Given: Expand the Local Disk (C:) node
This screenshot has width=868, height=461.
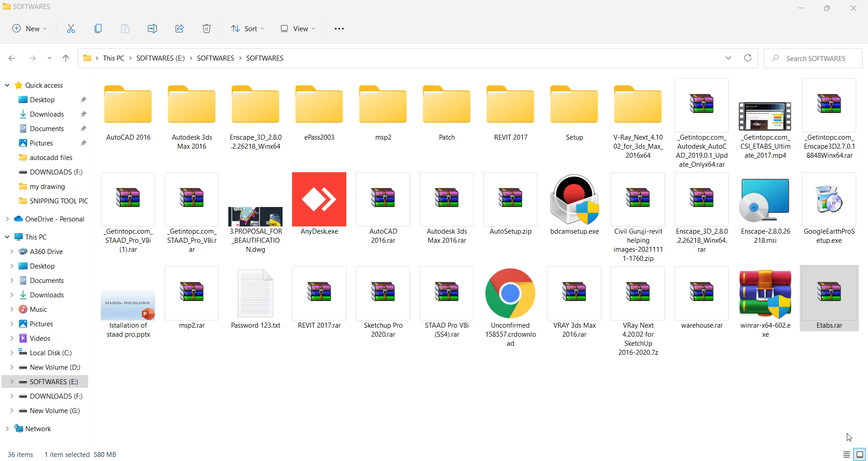Looking at the screenshot, I should 12,353.
